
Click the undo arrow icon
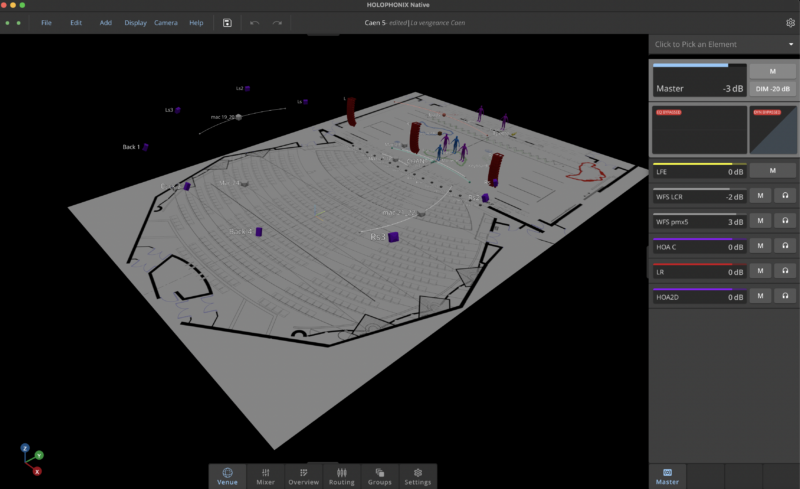point(254,22)
